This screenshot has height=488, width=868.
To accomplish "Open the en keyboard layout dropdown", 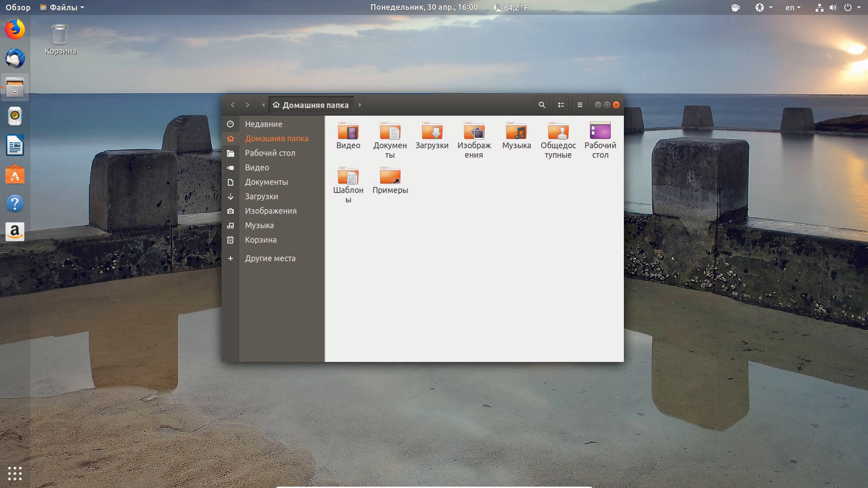I will click(x=793, y=7).
